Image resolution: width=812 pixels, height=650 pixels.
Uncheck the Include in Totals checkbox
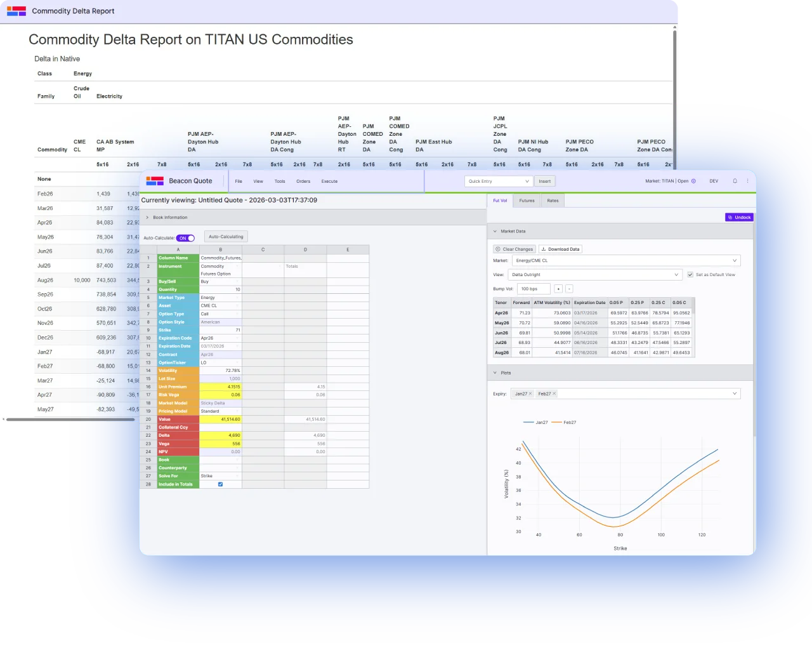(x=220, y=484)
